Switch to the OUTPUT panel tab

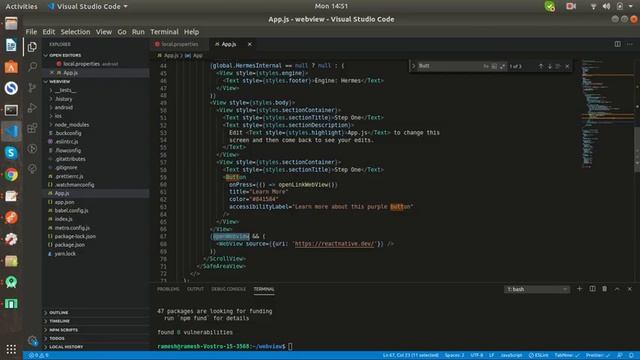[195, 289]
